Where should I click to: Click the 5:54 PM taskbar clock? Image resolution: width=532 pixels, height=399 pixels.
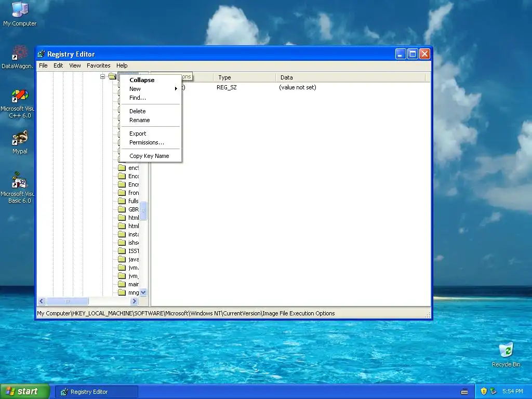point(512,391)
